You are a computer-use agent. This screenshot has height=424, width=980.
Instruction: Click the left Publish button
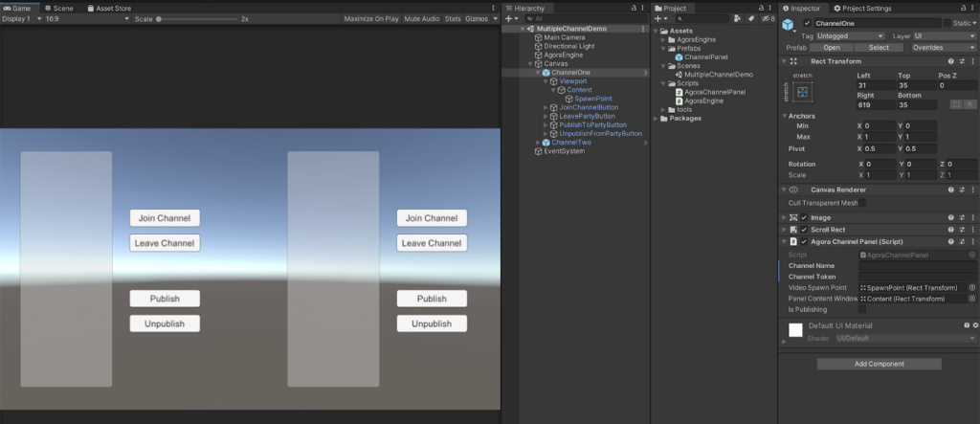(165, 299)
